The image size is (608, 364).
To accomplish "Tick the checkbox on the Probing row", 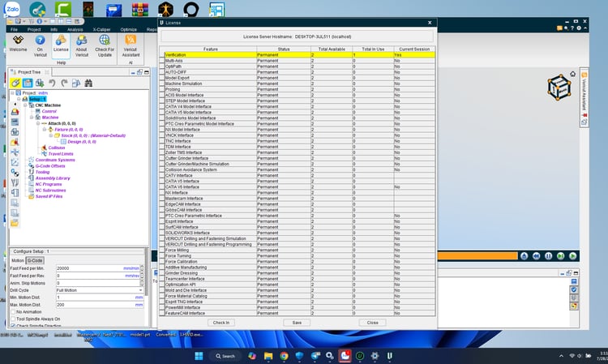I will pos(162,89).
